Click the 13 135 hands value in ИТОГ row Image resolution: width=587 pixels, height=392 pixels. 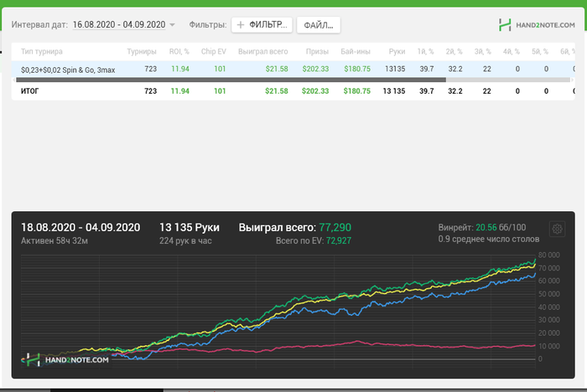click(394, 91)
